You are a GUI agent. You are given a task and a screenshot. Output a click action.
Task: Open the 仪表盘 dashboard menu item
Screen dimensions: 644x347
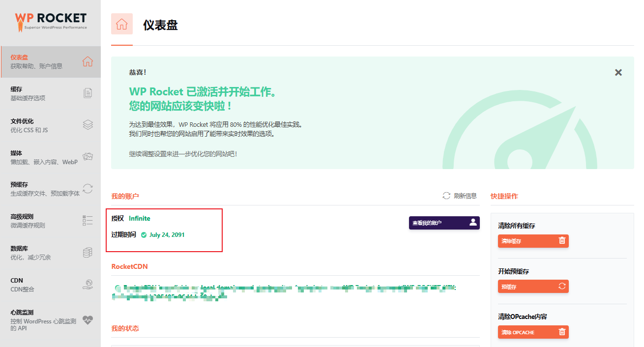[x=50, y=61]
